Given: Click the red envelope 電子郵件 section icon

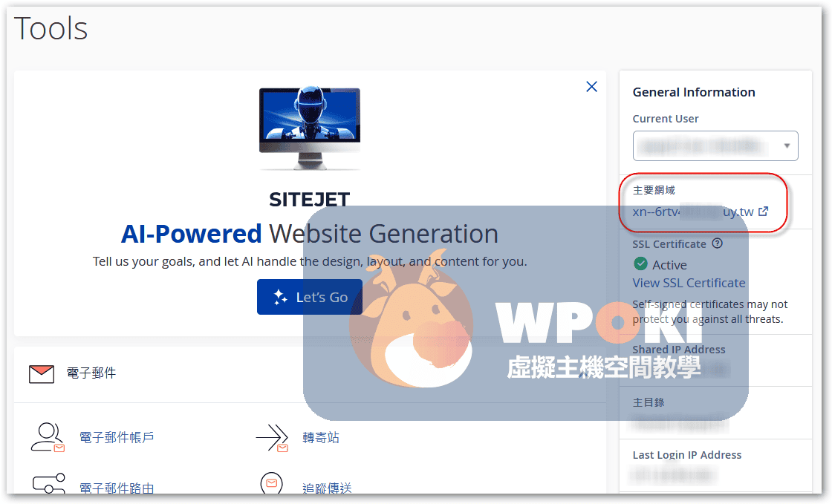Looking at the screenshot, I should 42,373.
